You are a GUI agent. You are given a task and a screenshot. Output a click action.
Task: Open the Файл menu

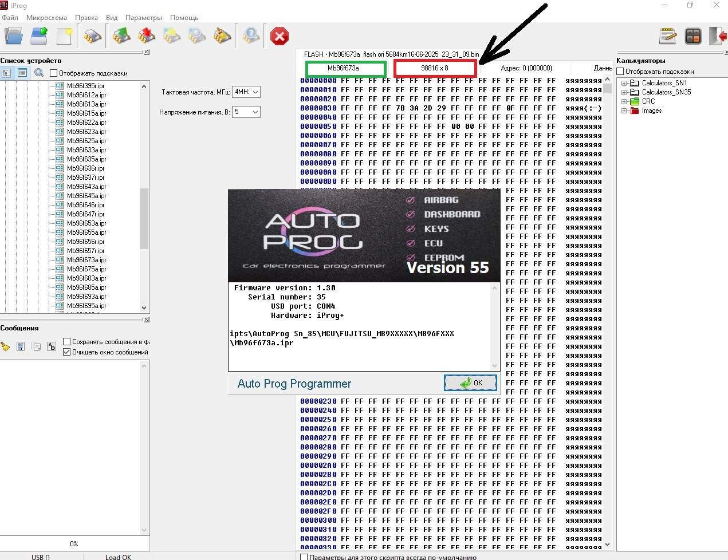click(x=10, y=18)
